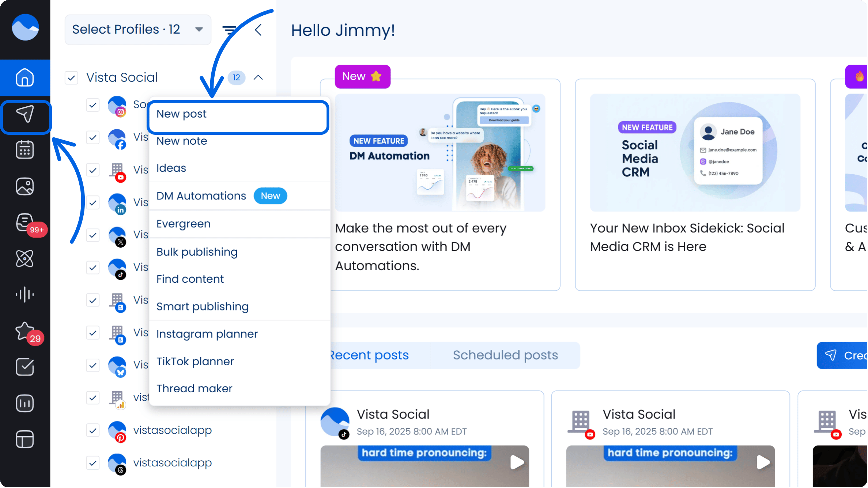The height and width of the screenshot is (488, 868).
Task: Click the Vista Social logo icon
Action: pyautogui.click(x=25, y=27)
